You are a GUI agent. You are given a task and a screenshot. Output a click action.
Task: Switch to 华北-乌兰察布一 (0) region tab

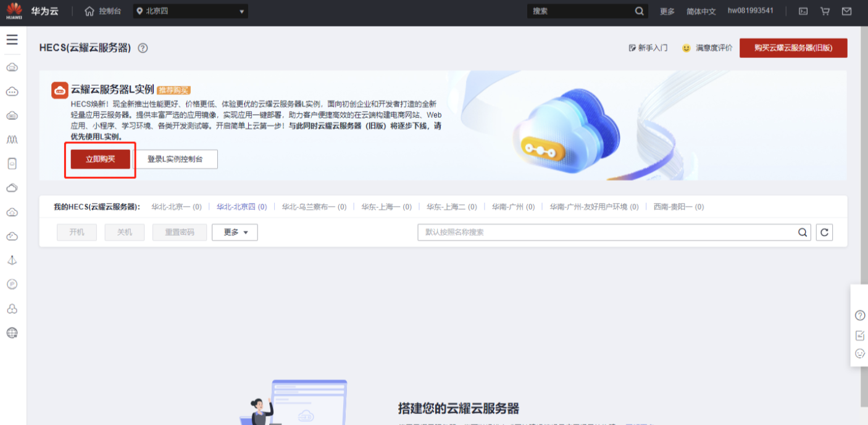(314, 207)
